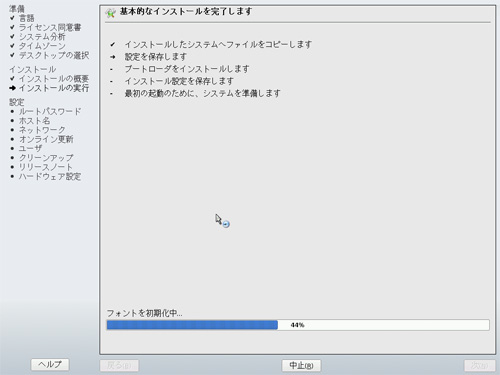This screenshot has height=375, width=500.
Task: Click the disabled 次へ button
Action: [x=480, y=365]
